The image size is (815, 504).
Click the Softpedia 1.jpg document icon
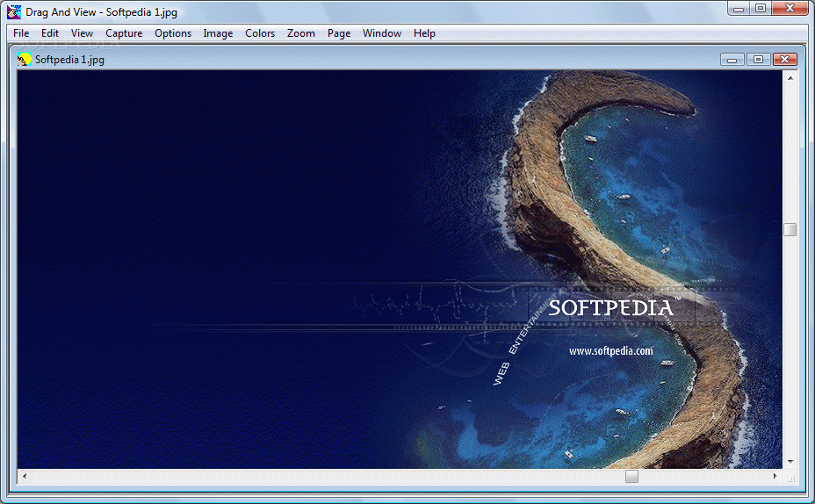pos(25,59)
